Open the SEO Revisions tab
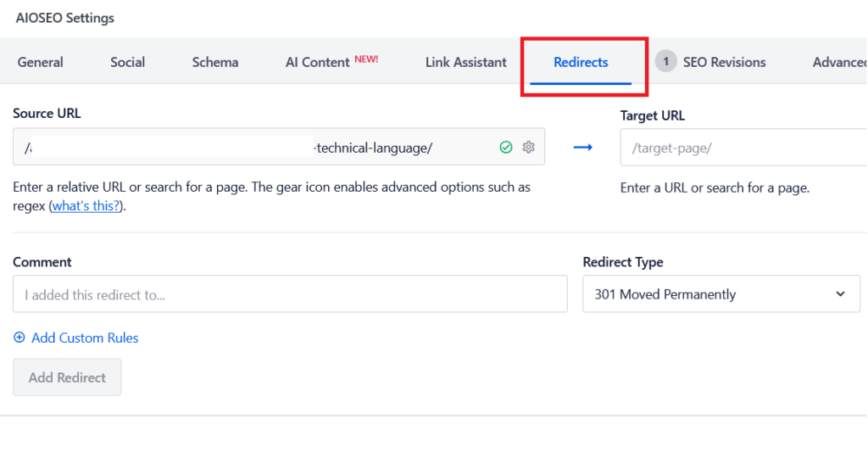The width and height of the screenshot is (868, 453). (724, 62)
